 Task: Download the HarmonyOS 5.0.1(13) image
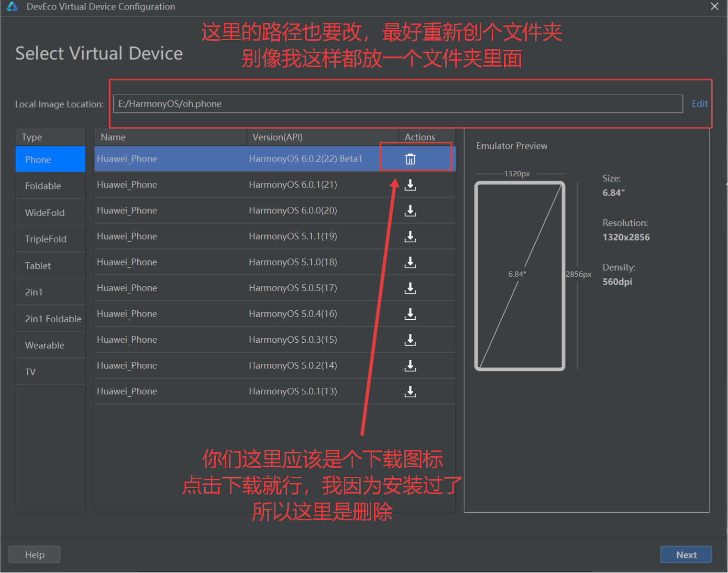[410, 392]
